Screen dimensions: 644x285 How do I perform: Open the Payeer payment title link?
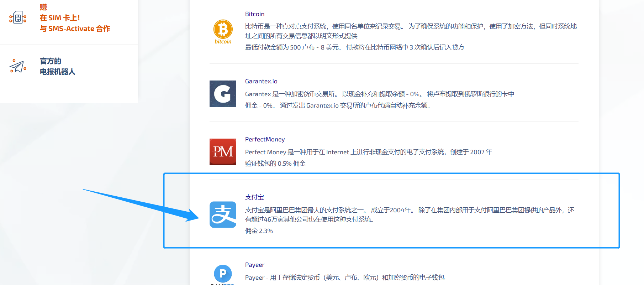coord(255,265)
